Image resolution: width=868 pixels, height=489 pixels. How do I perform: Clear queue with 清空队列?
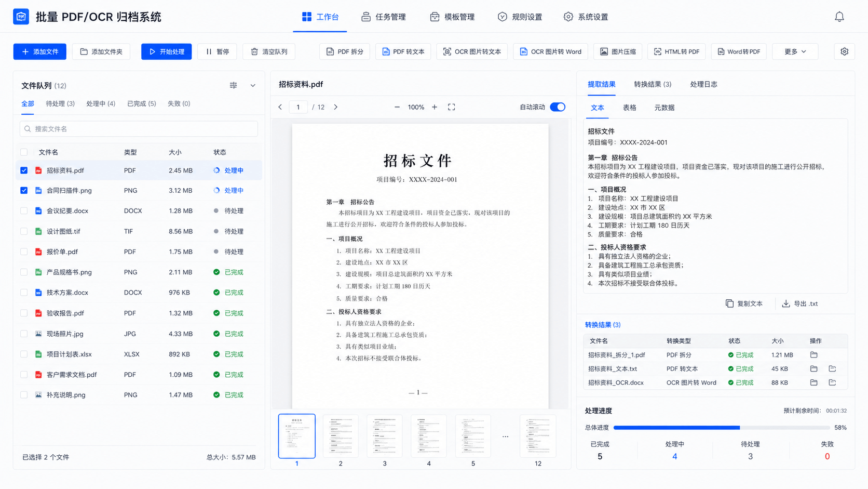pyautogui.click(x=269, y=51)
